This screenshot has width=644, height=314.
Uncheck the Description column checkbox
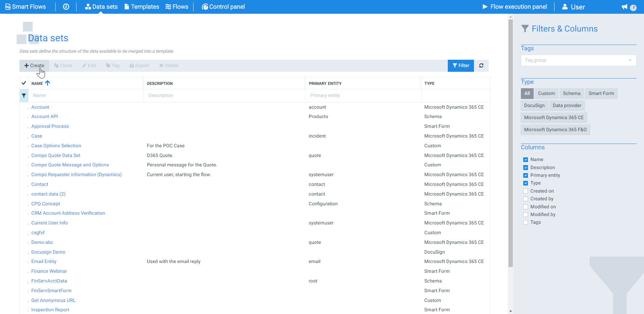tap(526, 167)
